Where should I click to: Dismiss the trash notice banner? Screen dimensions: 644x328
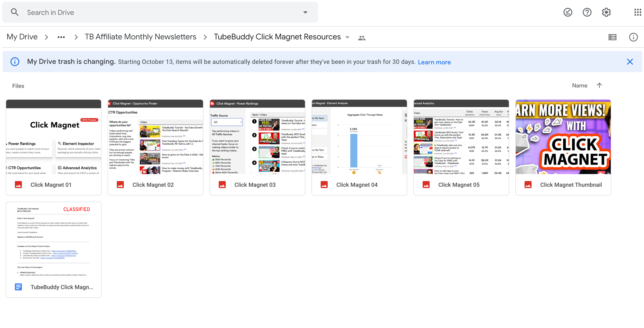pyautogui.click(x=630, y=62)
